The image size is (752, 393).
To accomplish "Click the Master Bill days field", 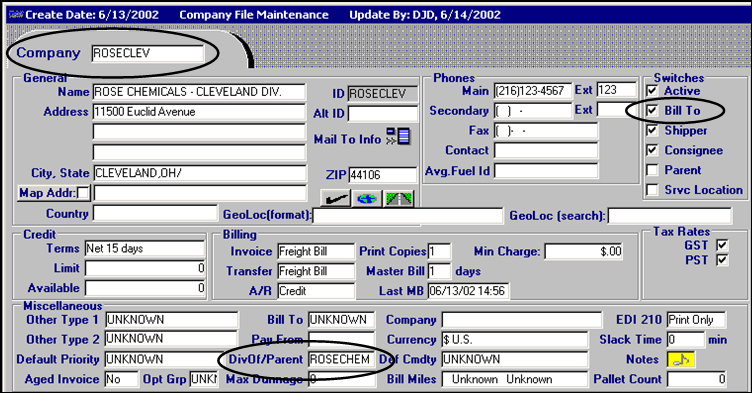I will pos(439,271).
